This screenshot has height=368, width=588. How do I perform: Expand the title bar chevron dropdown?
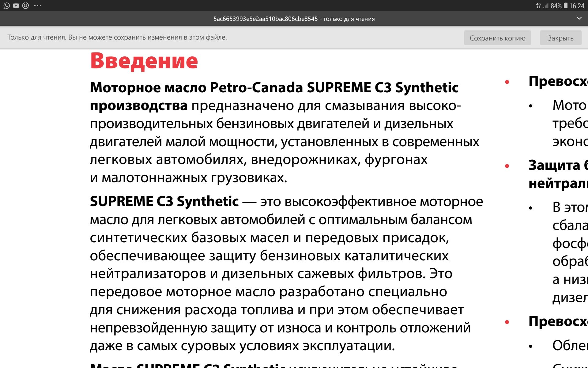tap(579, 18)
